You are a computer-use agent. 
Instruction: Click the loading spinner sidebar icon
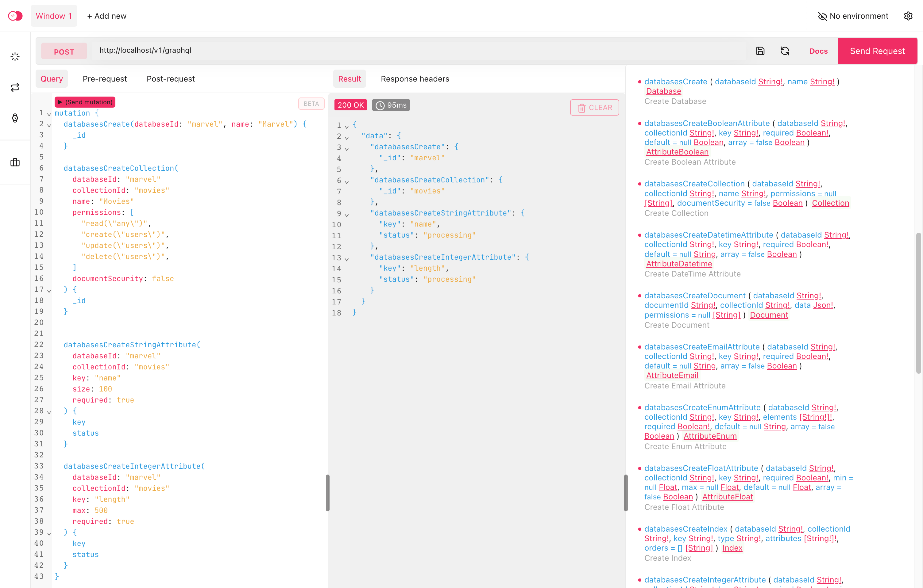pos(15,57)
